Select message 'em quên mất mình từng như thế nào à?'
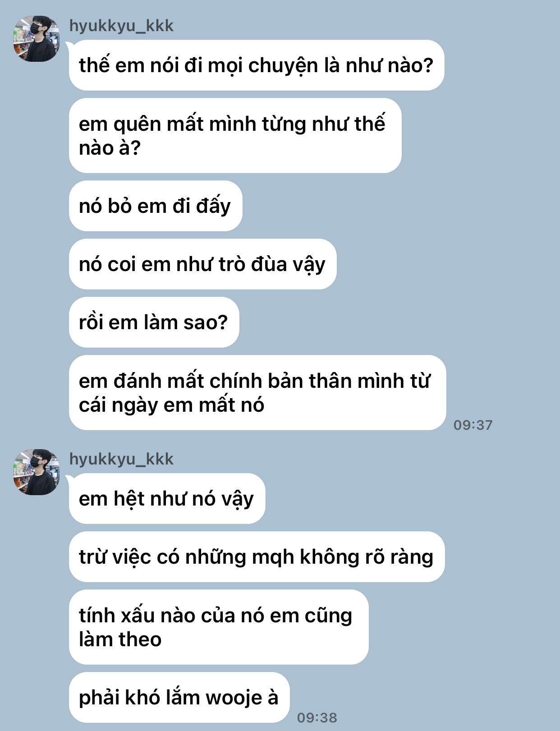This screenshot has height=731, width=560. point(235,136)
